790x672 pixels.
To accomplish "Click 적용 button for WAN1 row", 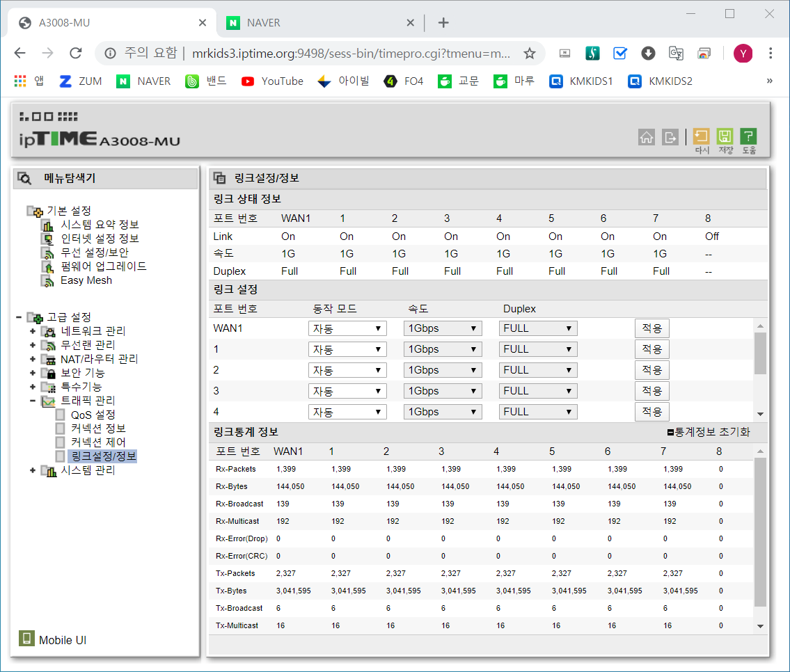I will (x=651, y=329).
